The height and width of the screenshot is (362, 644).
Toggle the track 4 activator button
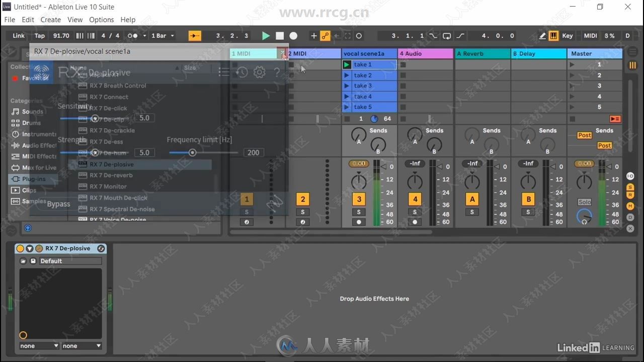tap(415, 199)
